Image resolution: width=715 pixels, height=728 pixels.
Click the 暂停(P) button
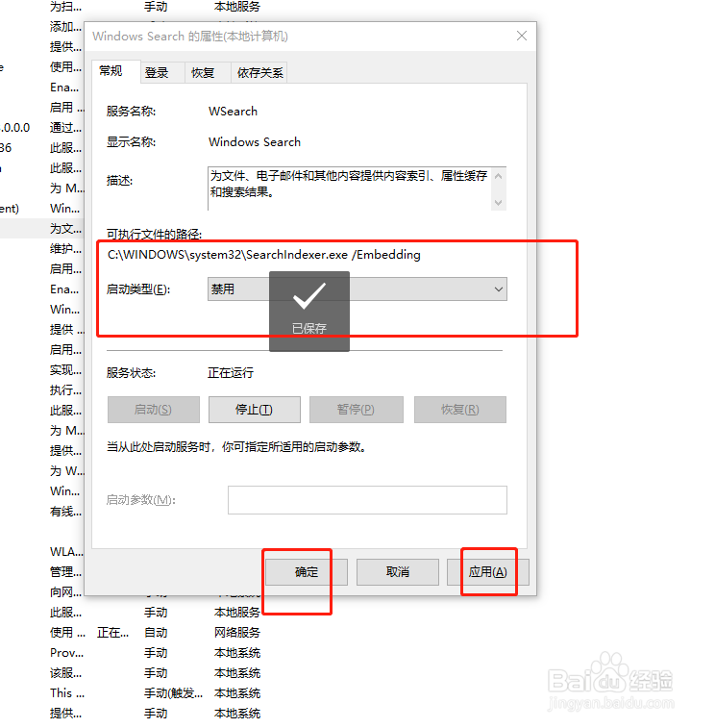(356, 410)
